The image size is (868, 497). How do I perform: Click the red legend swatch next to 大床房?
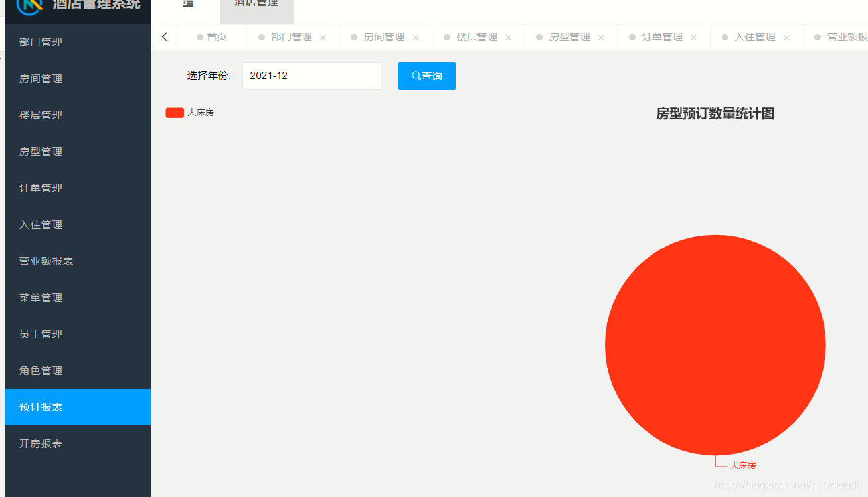pos(175,112)
